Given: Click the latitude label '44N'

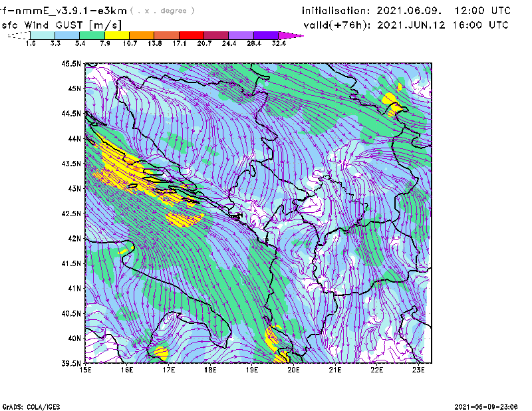Looking at the screenshot, I should click(74, 138).
